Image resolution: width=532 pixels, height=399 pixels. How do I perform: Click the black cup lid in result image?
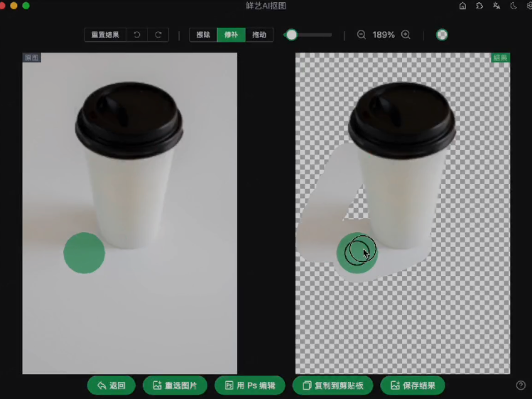coord(402,119)
